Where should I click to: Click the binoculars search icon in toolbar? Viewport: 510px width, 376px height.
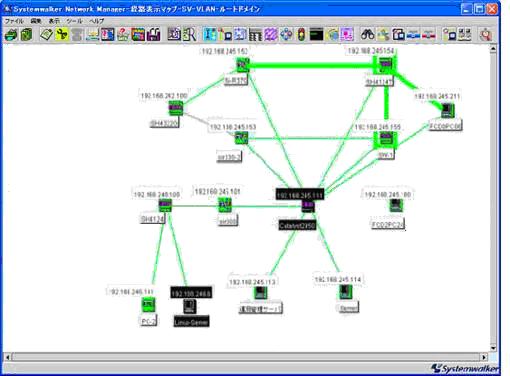[x=367, y=34]
